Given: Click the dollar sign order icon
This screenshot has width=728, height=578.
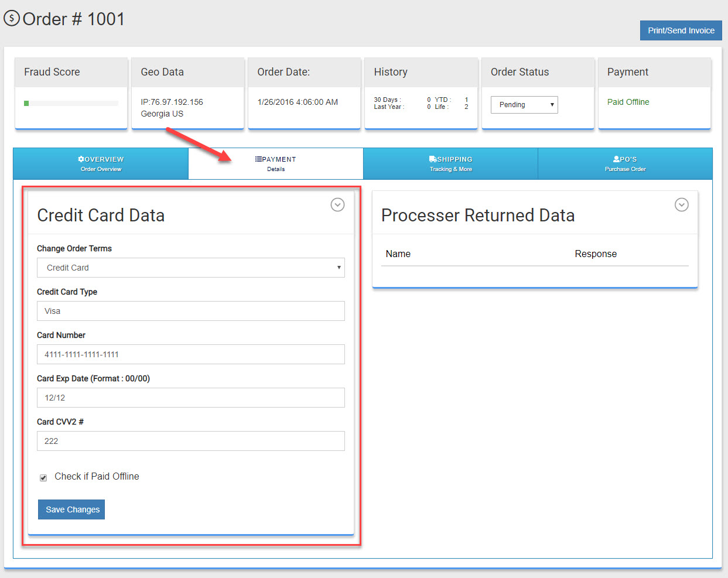Looking at the screenshot, I should pos(12,19).
